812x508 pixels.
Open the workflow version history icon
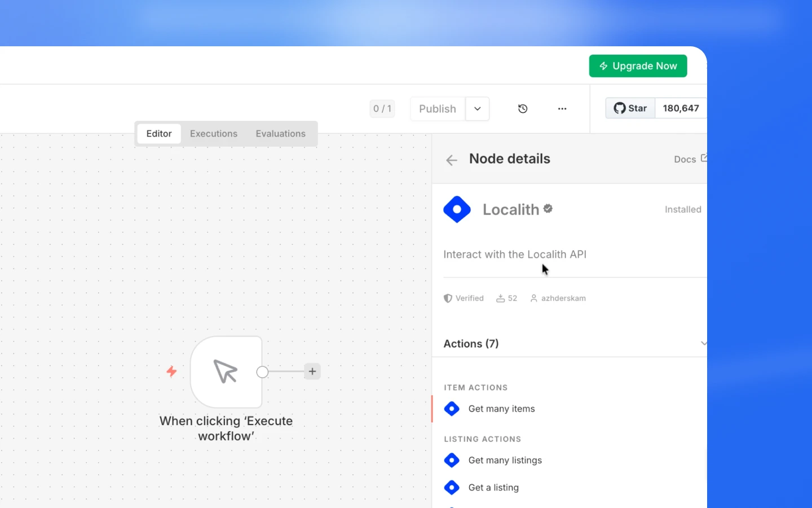pyautogui.click(x=522, y=108)
